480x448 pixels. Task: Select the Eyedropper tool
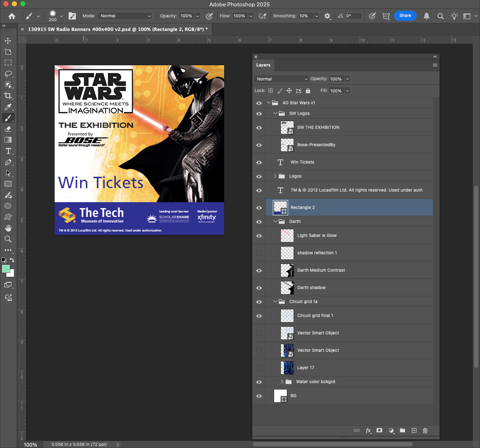[8, 107]
